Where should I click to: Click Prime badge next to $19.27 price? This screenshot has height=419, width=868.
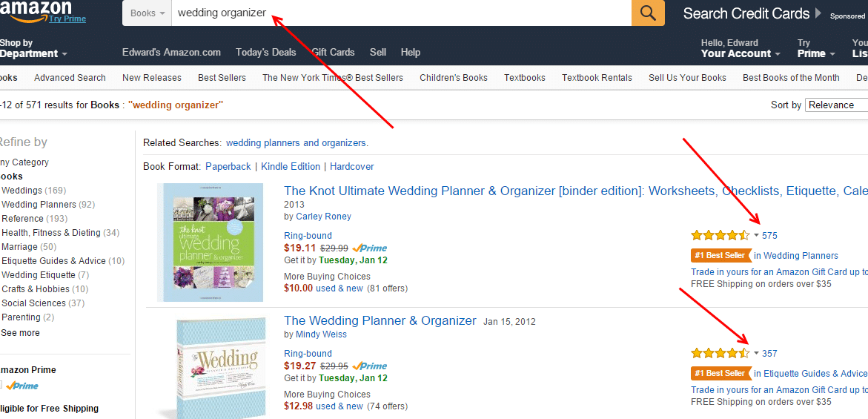click(x=369, y=366)
